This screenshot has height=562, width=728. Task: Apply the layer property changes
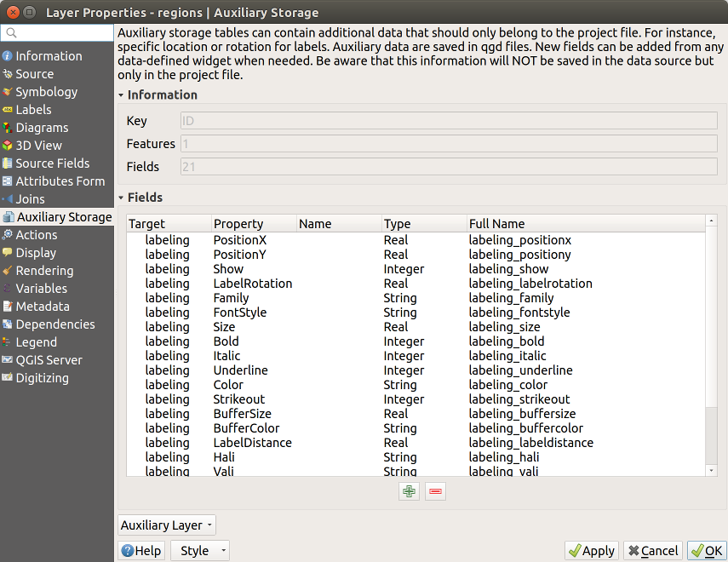[x=591, y=551]
